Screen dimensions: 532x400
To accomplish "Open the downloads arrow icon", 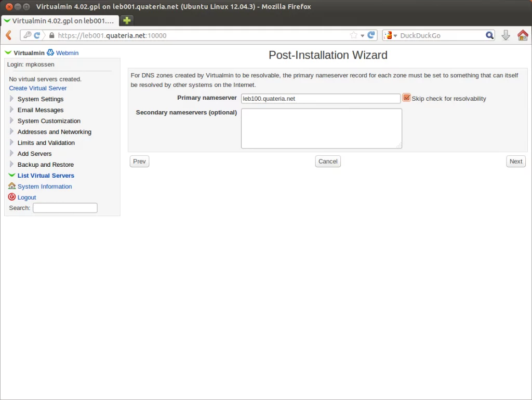I will click(x=506, y=35).
